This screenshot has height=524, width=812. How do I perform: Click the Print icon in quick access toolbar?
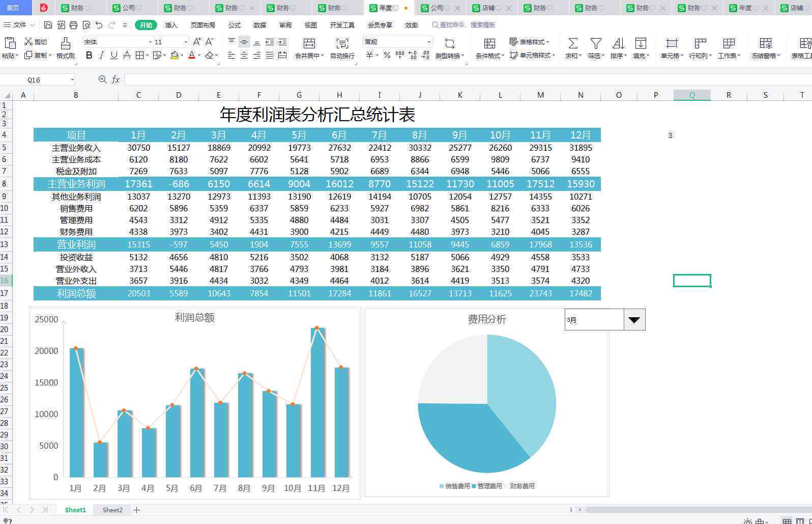click(x=73, y=25)
